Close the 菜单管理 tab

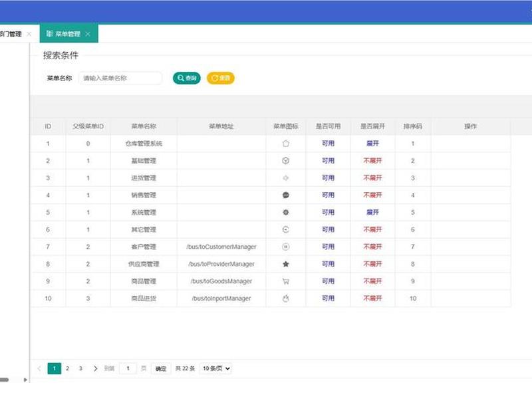tap(88, 34)
